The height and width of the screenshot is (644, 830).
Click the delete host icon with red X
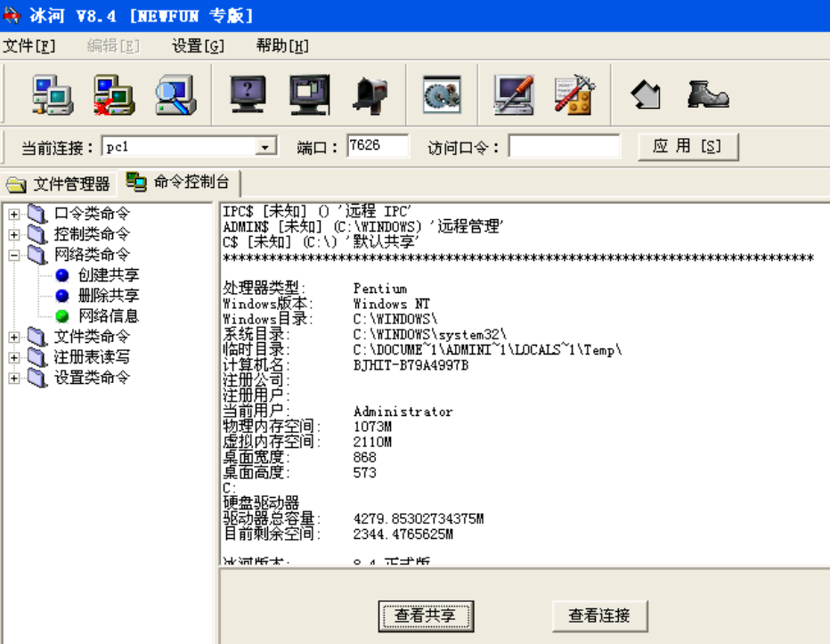point(114,95)
